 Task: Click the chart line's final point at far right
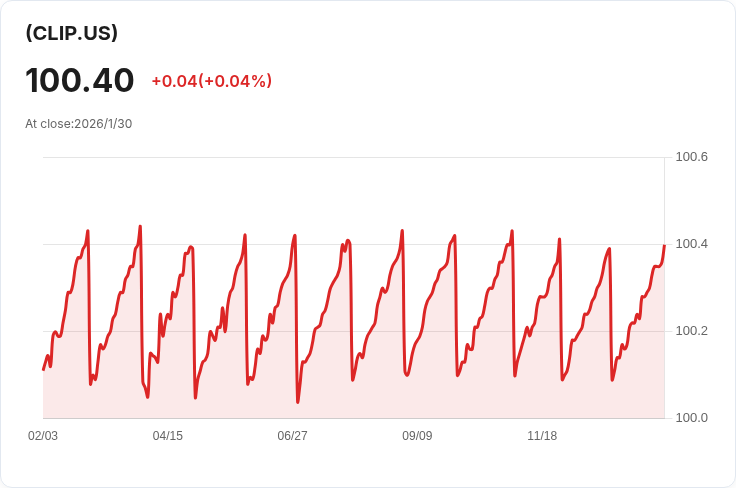point(664,245)
